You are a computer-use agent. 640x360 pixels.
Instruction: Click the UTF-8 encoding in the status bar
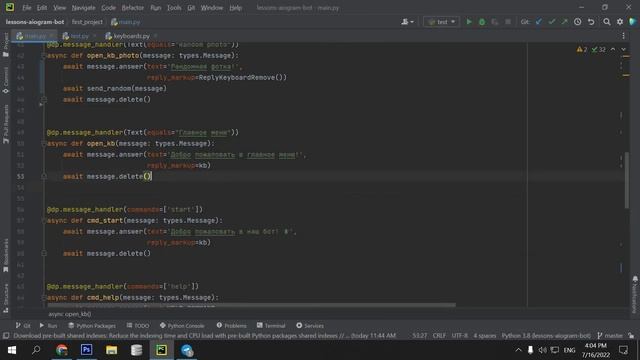460,336
